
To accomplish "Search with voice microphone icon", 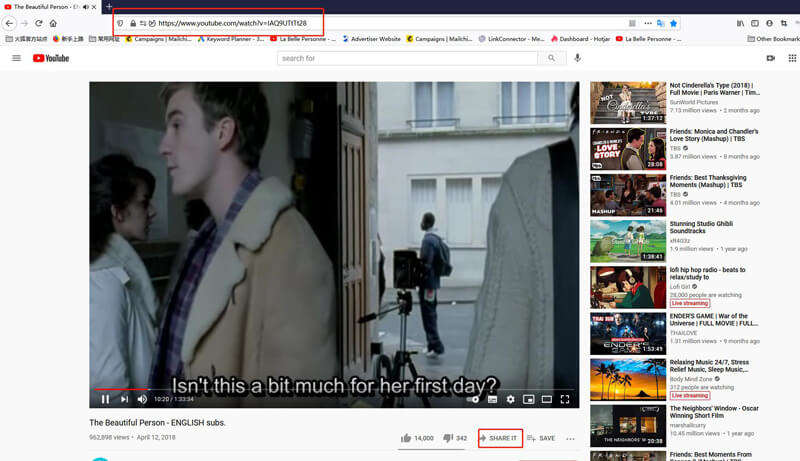I will [578, 58].
